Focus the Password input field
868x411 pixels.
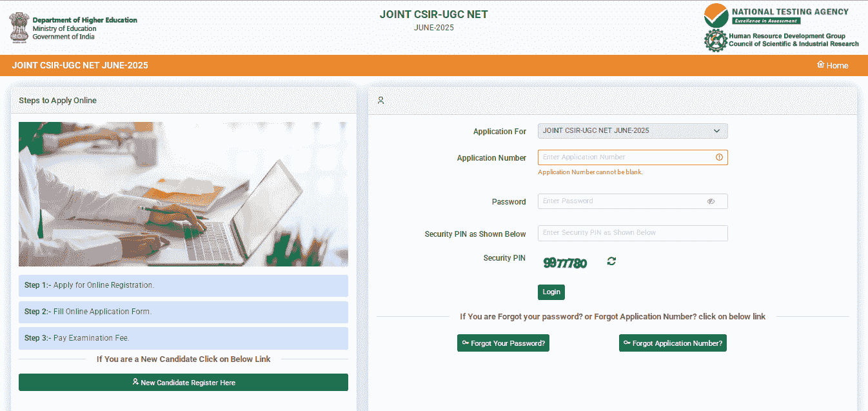(x=633, y=201)
